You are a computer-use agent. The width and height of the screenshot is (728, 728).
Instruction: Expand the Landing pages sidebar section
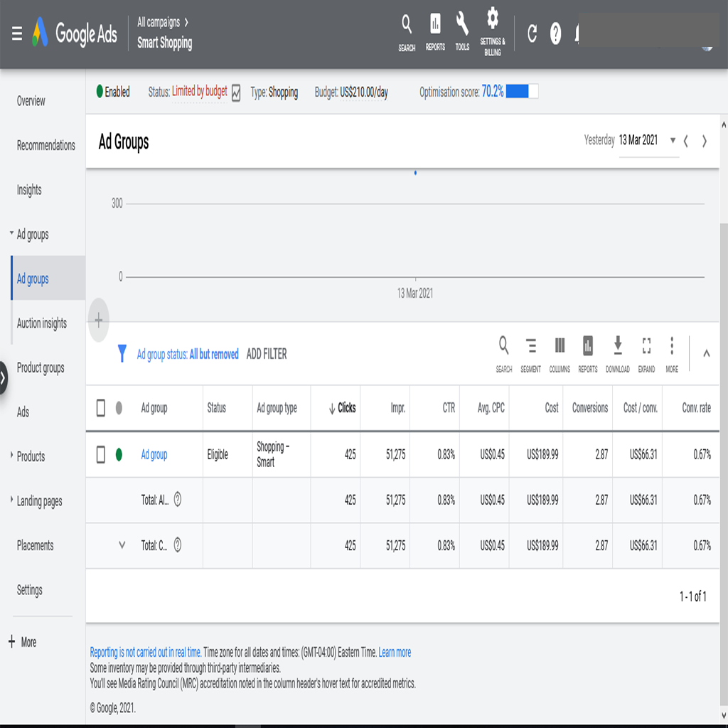tap(11, 500)
